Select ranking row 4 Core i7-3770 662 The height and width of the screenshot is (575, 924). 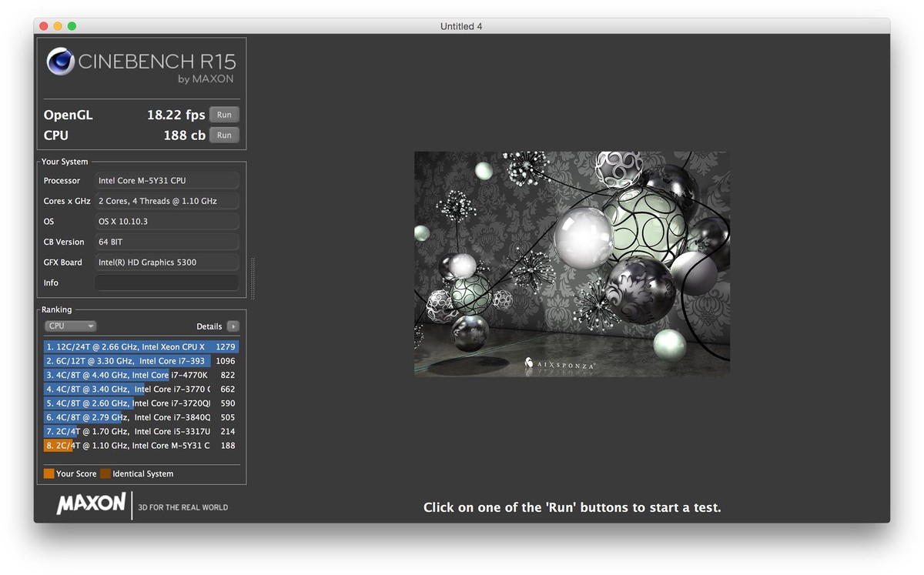pos(141,389)
